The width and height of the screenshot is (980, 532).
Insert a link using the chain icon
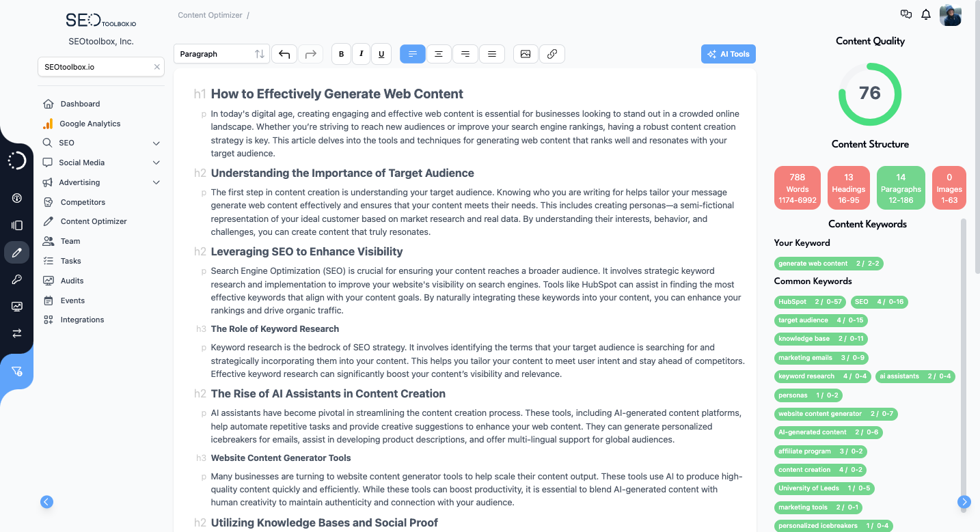[x=552, y=54]
